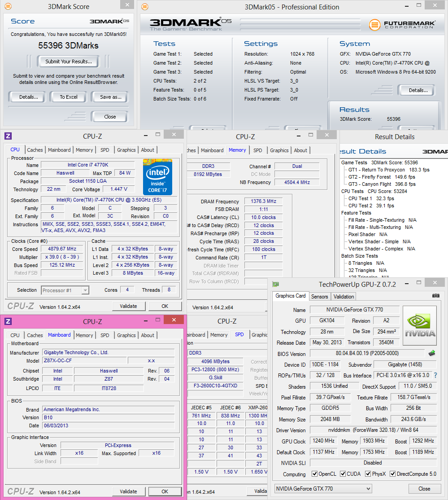Open About tab in pink CPU-Z Mainboard window
Screen dimensions: 448x500
coord(148,335)
